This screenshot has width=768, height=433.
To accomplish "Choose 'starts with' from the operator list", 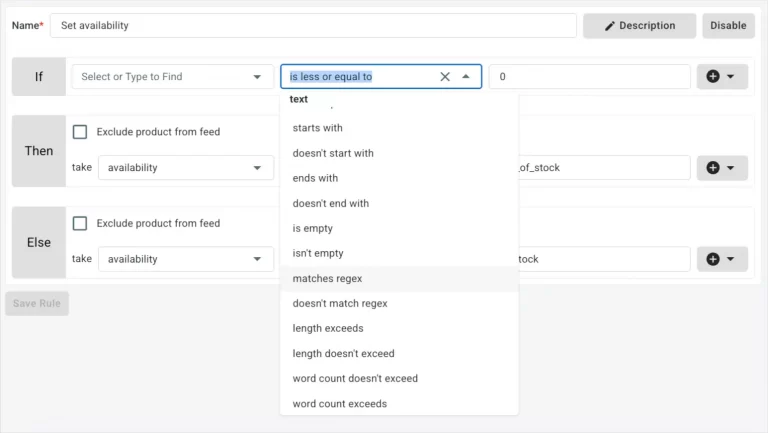I will click(317, 128).
